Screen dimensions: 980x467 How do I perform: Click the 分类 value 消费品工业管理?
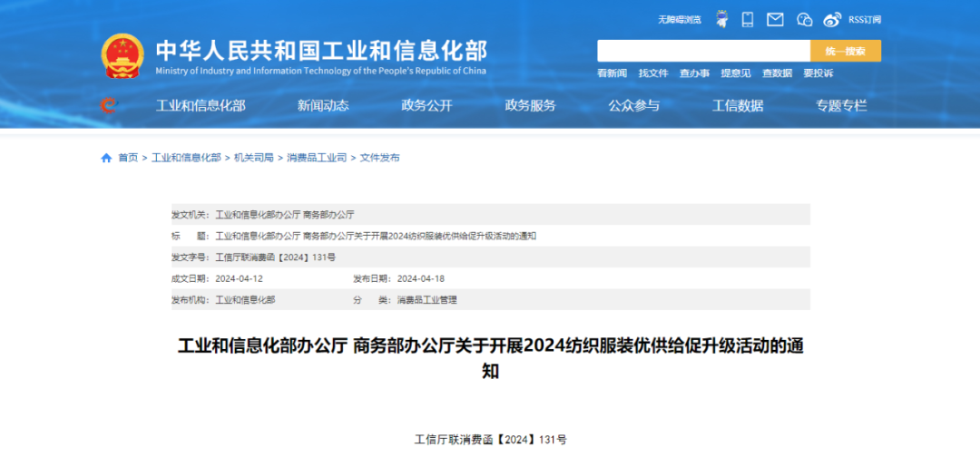point(427,299)
